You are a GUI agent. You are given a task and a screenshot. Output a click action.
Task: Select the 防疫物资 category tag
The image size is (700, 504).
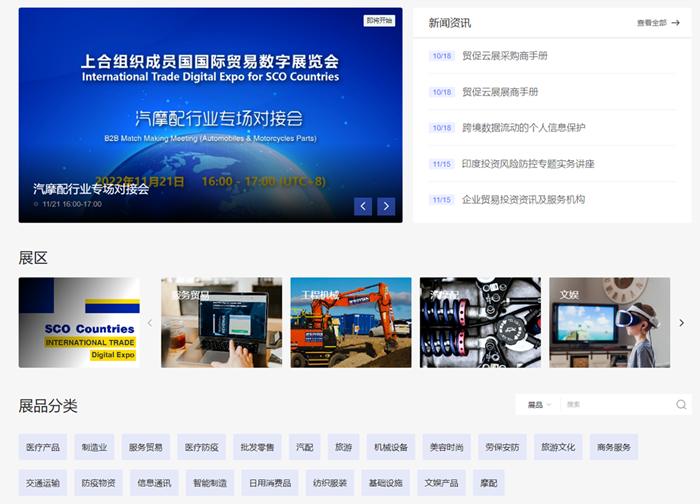point(99,483)
